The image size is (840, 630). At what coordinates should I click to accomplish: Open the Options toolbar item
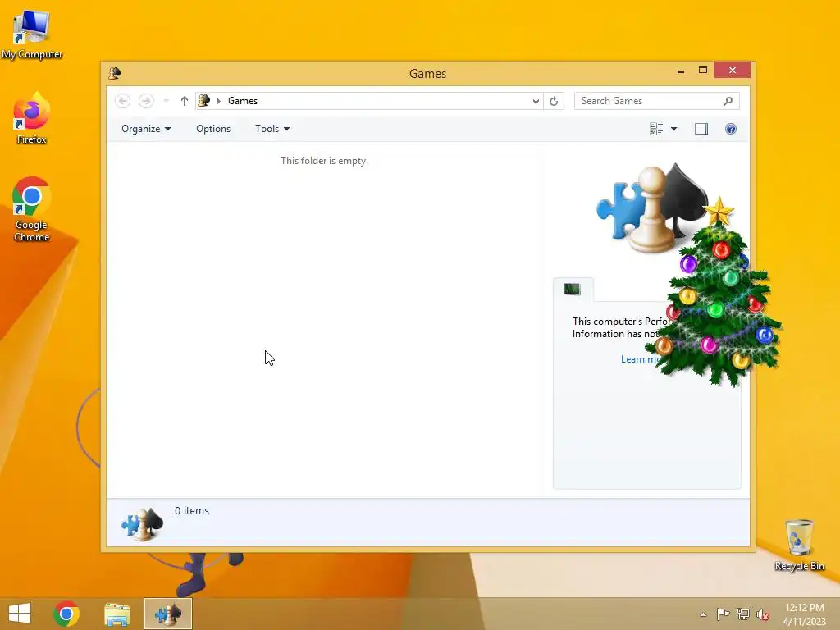pyautogui.click(x=213, y=129)
